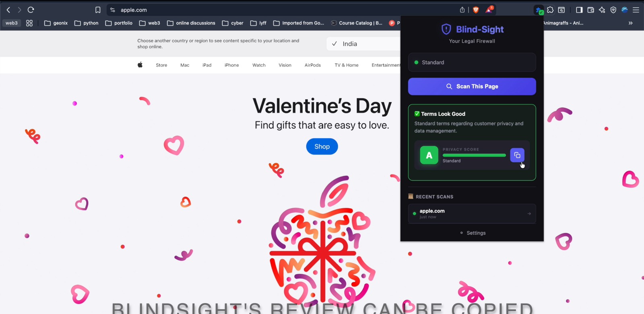This screenshot has height=314, width=644.
Task: Click the 'Valentine's Day' headline
Action: (322, 106)
